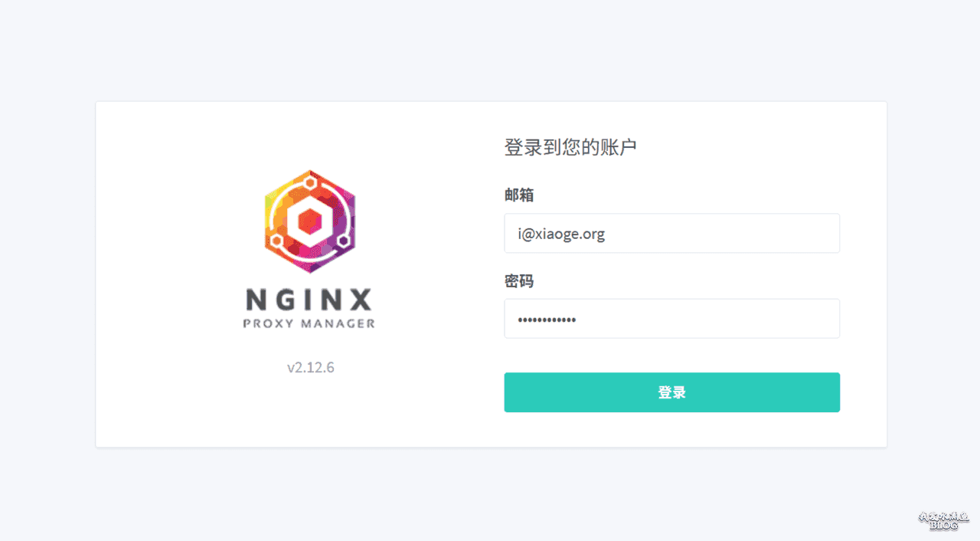Focus the email input containing i@xiaoge.org

(x=671, y=233)
